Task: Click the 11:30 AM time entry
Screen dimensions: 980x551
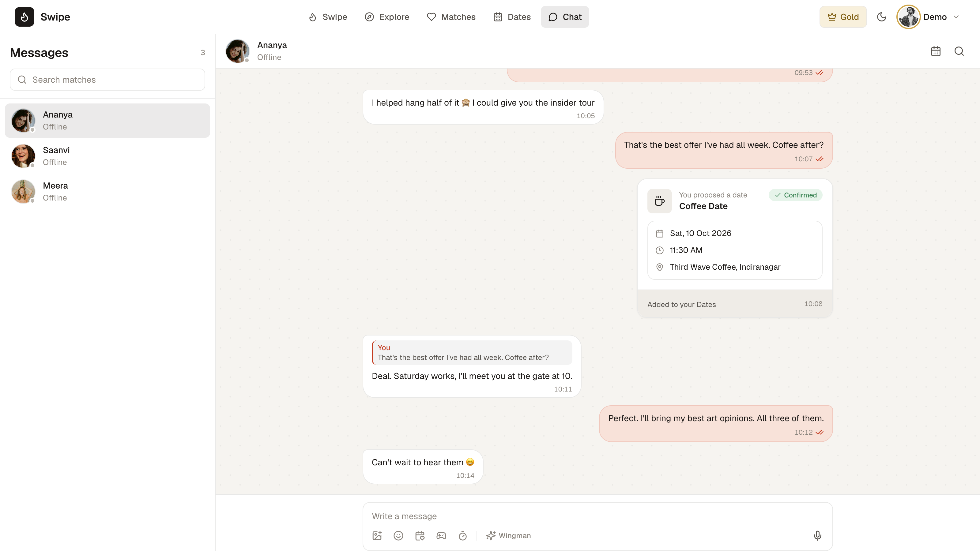Action: [x=686, y=250]
